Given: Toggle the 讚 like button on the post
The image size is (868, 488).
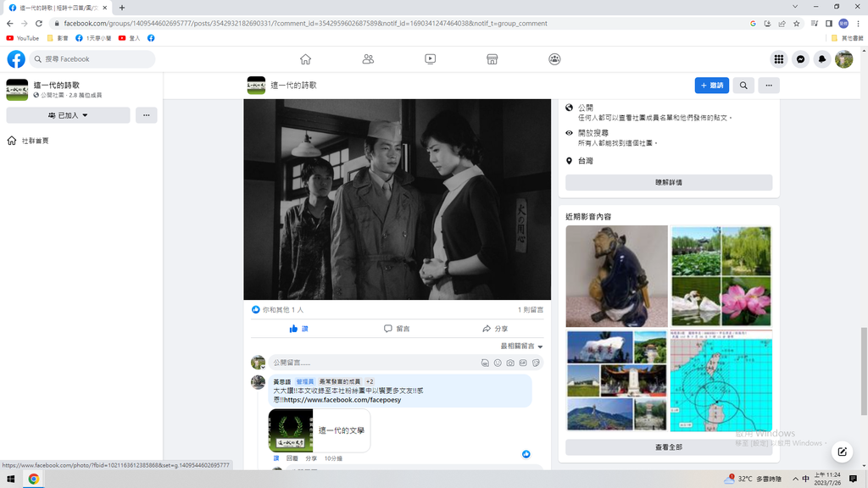Looking at the screenshot, I should pos(298,329).
